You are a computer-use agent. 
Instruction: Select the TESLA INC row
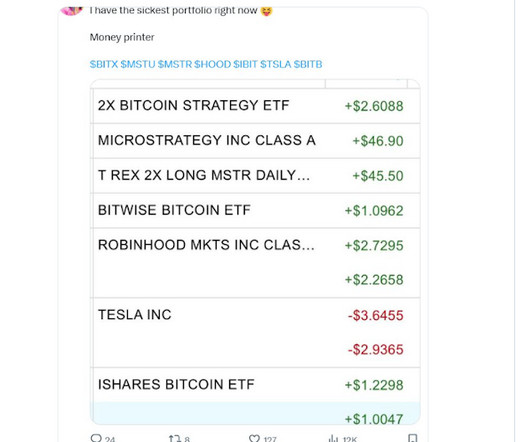point(255,333)
